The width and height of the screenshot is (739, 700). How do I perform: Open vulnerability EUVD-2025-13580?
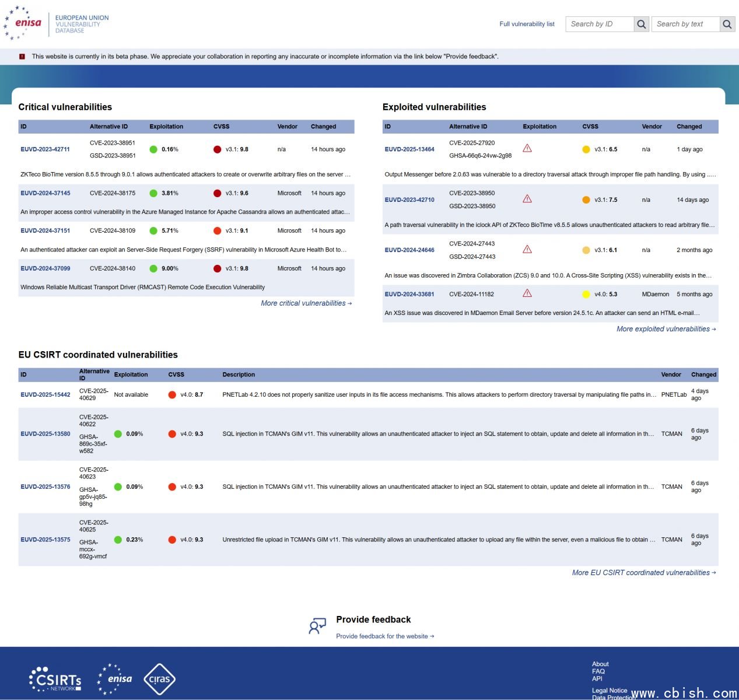click(x=45, y=434)
